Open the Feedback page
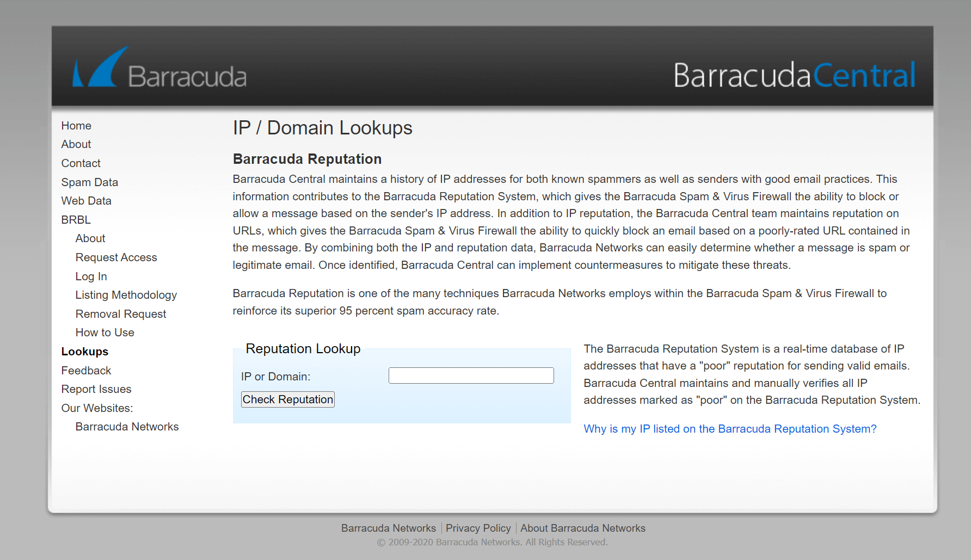Image resolution: width=971 pixels, height=560 pixels. pyautogui.click(x=86, y=371)
